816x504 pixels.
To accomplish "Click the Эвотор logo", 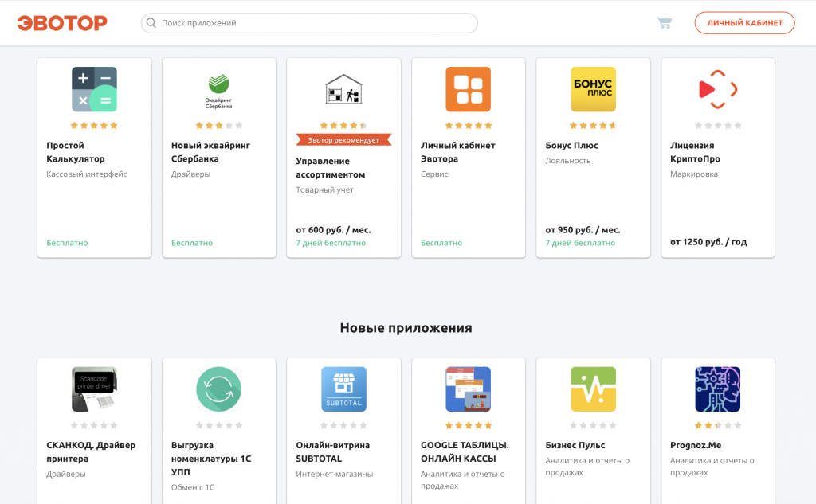I will [62, 23].
